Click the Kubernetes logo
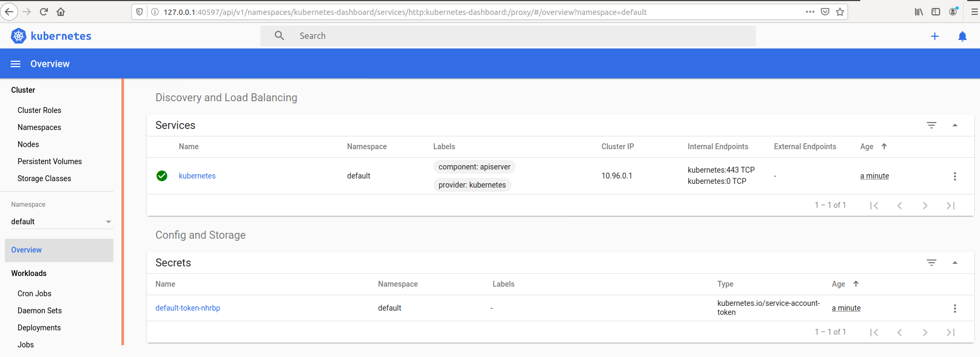 click(x=19, y=36)
